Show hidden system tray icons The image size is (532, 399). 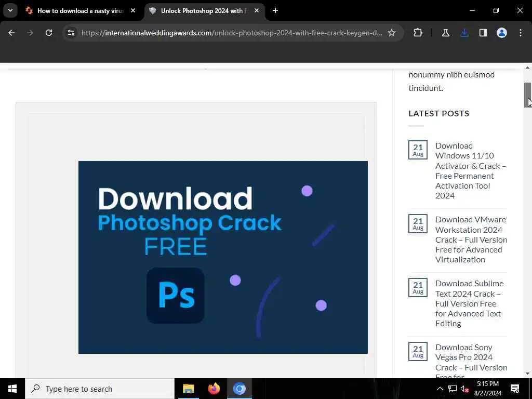click(440, 389)
